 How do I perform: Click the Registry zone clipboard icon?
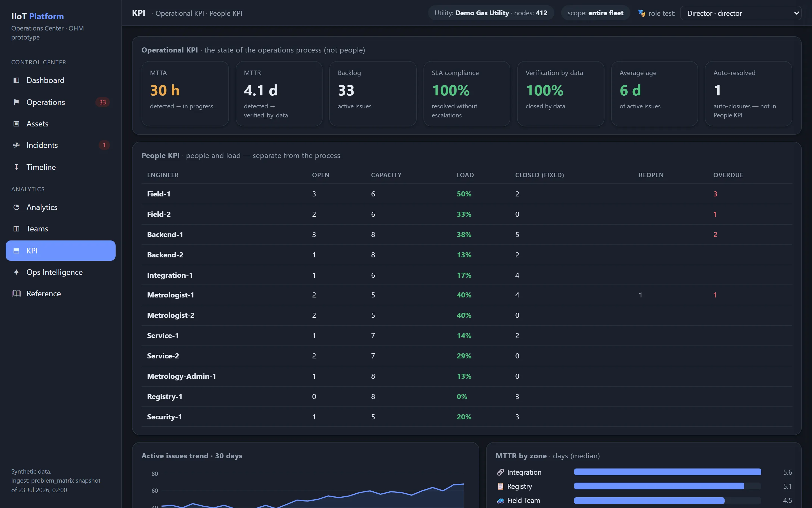[500, 487]
